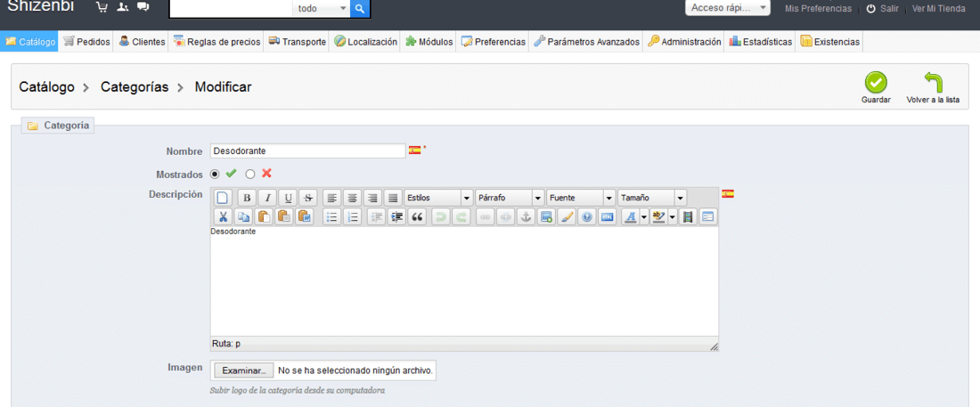The image size is (980, 407).
Task: Open the editor help icon
Action: tap(586, 217)
